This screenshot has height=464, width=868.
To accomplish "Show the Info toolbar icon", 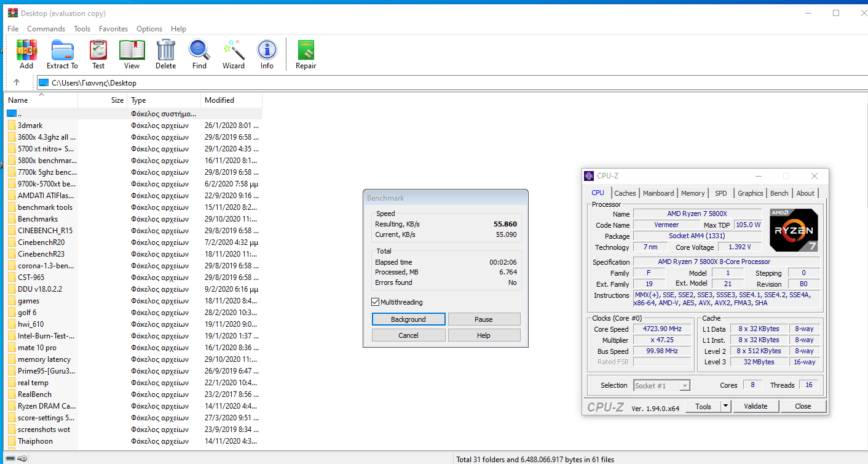I will (267, 50).
